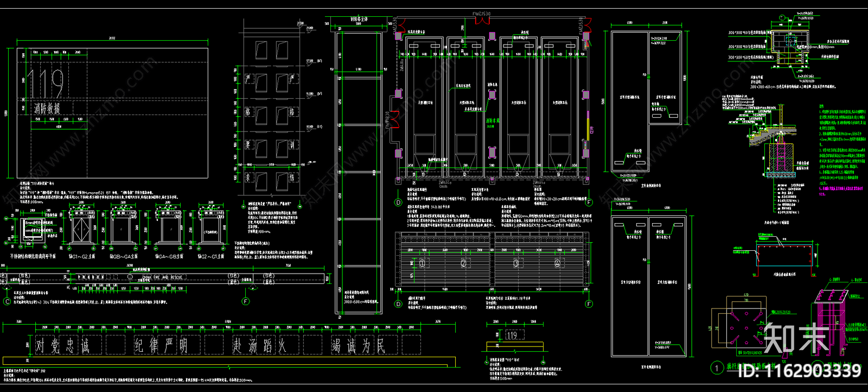Click the yellow "C2319" window tag
The height and width of the screenshot is (392, 868).
591,130
